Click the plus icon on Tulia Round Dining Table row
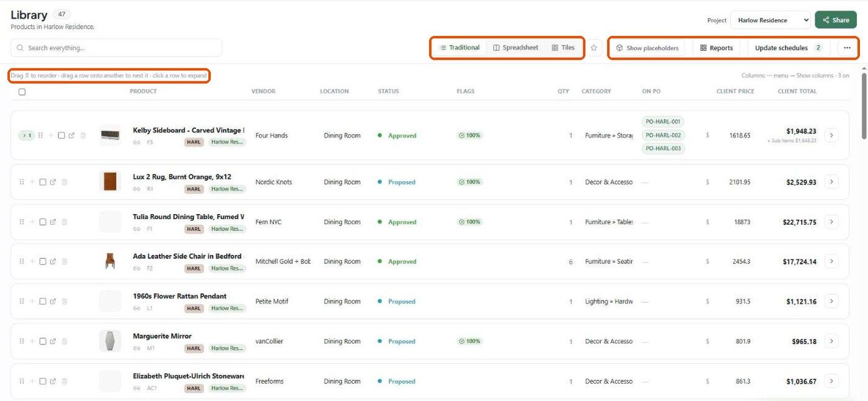Screen dimensions: 868x401 coord(32,222)
